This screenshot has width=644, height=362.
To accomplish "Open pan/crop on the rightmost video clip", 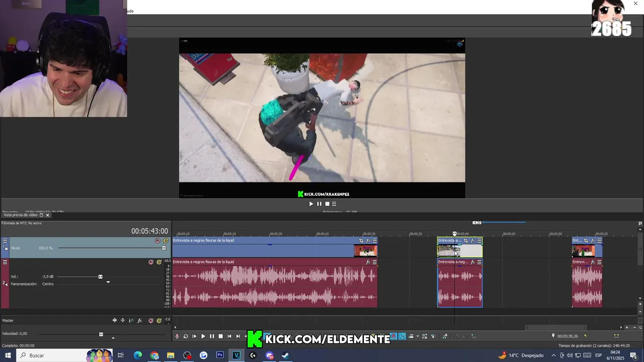I will pos(586,241).
